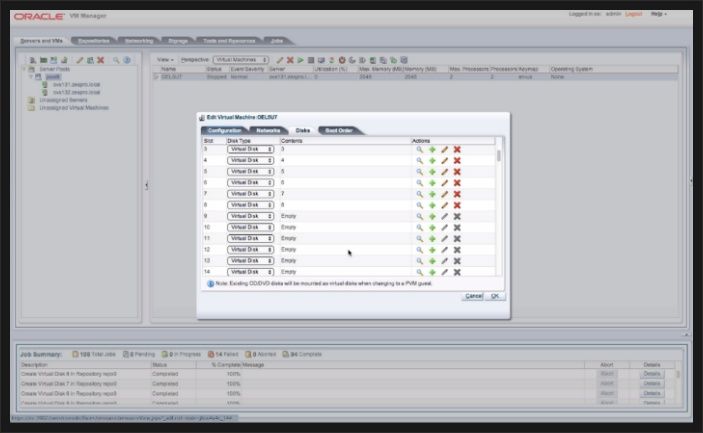The height and width of the screenshot is (433, 703).
Task: Click the pencil edit icon in VM toolbar
Action: tap(280, 60)
